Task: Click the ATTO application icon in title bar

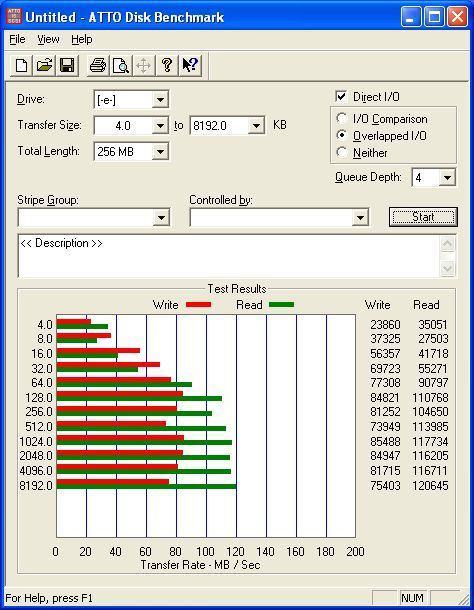Action: coord(14,17)
